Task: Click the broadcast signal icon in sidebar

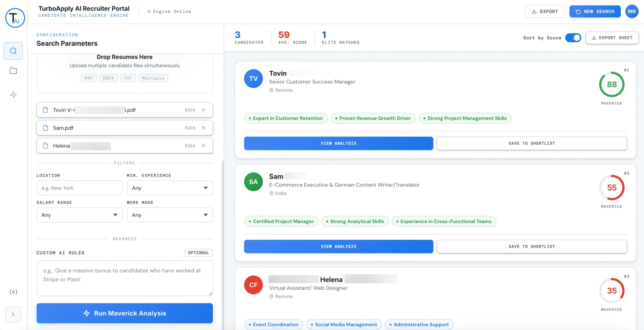Action: tap(13, 292)
